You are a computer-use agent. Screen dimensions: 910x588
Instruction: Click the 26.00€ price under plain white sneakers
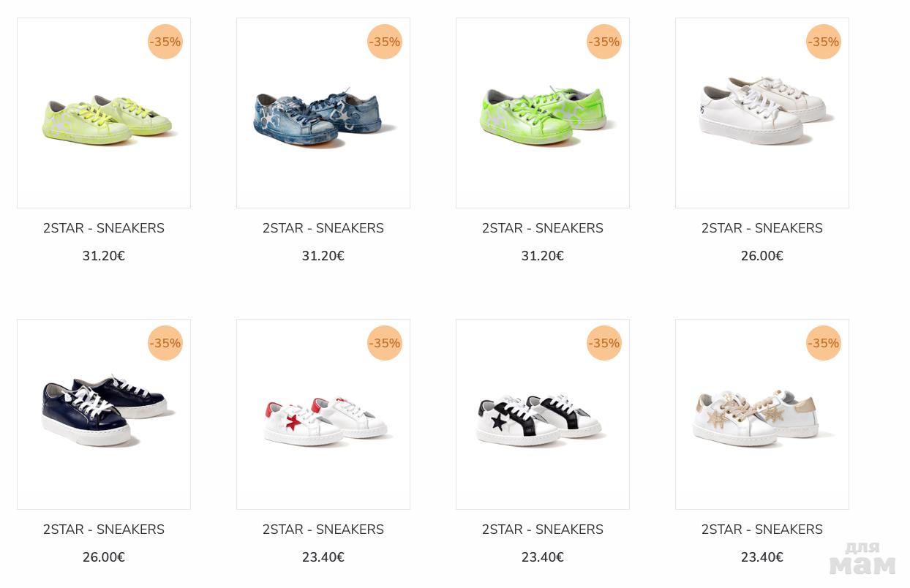point(762,256)
